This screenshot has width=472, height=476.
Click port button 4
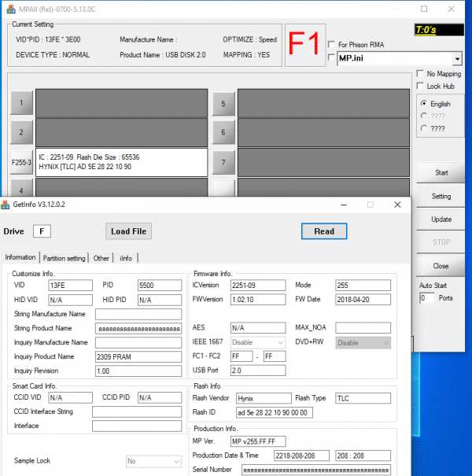(21, 188)
